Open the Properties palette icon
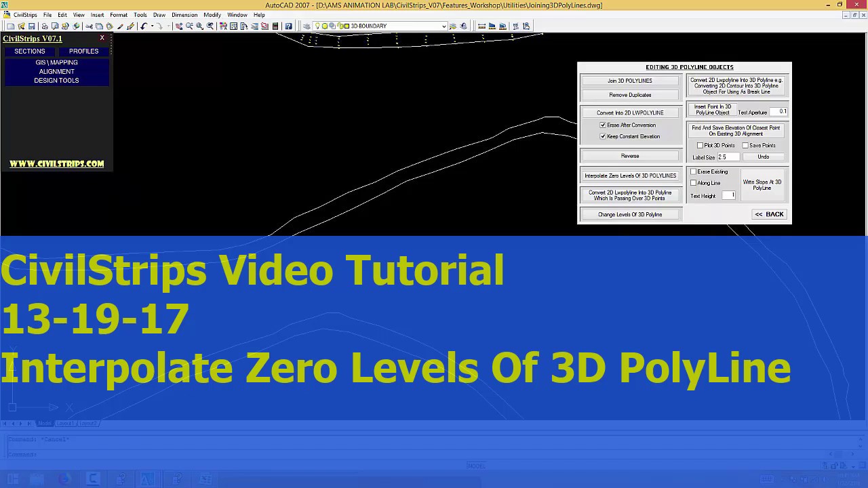 click(223, 26)
